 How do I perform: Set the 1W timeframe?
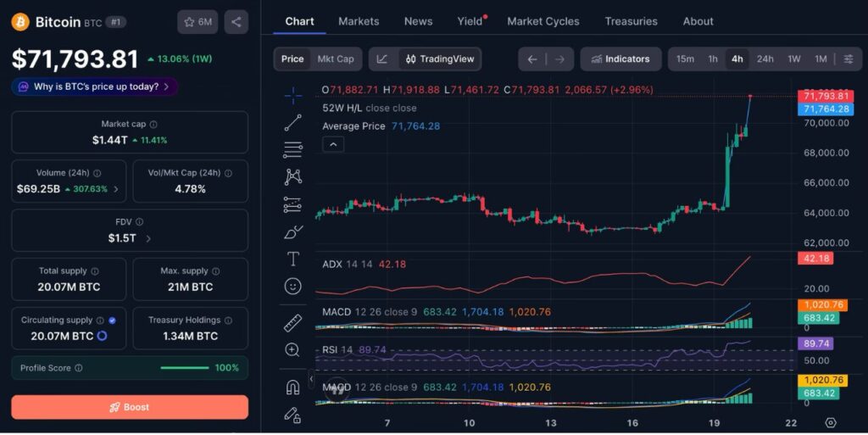click(x=794, y=59)
